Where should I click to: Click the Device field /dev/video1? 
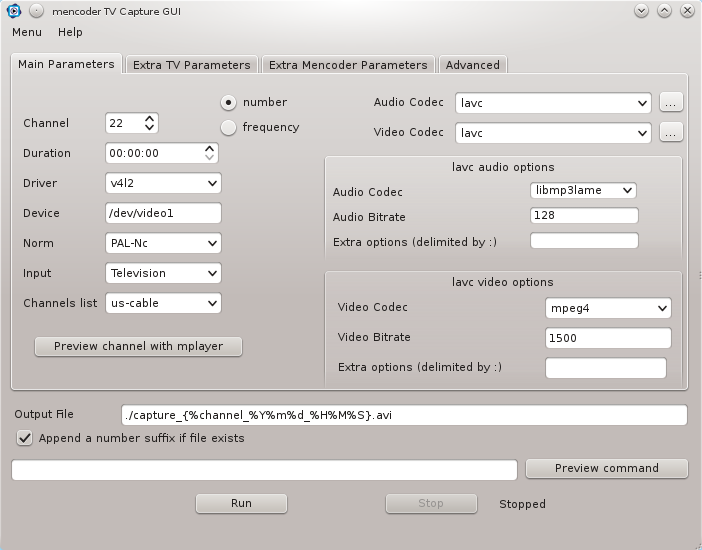point(163,213)
